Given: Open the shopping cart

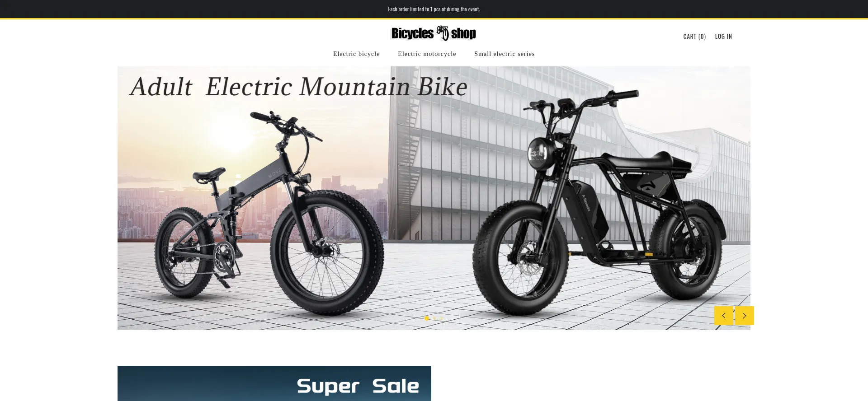Looking at the screenshot, I should 694,37.
